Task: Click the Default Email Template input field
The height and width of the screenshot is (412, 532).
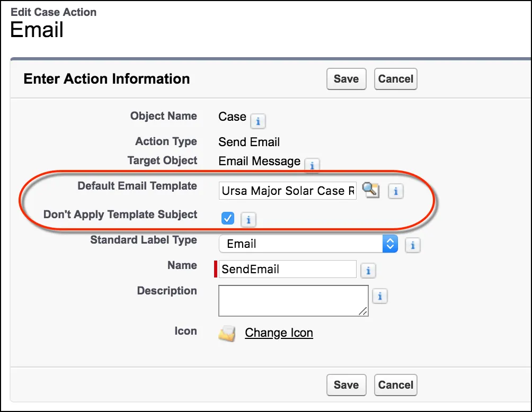Action: pos(288,191)
